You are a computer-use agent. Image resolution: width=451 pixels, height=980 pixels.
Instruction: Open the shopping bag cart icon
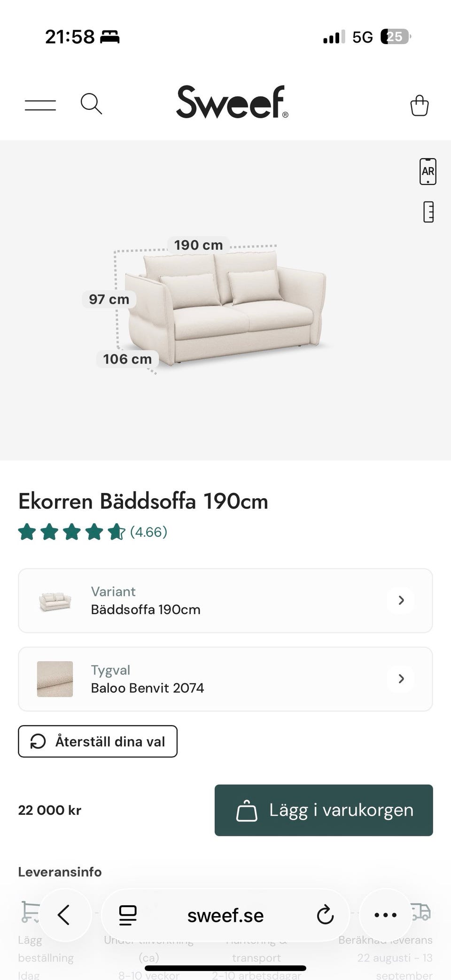pos(419,105)
